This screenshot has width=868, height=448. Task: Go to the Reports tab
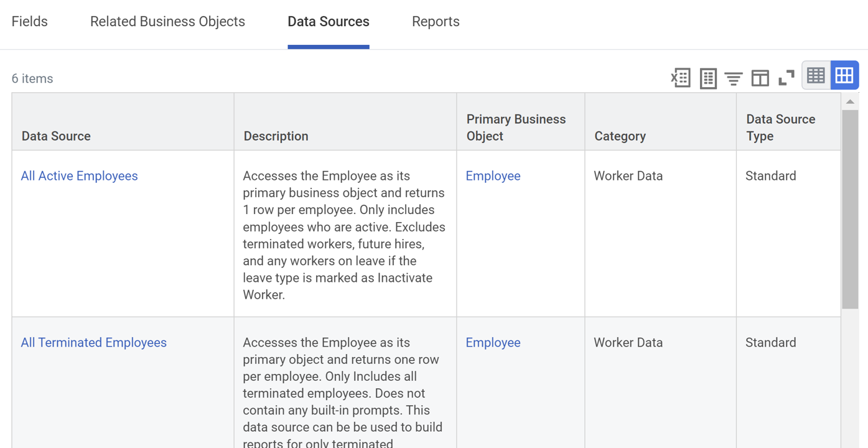coord(436,22)
